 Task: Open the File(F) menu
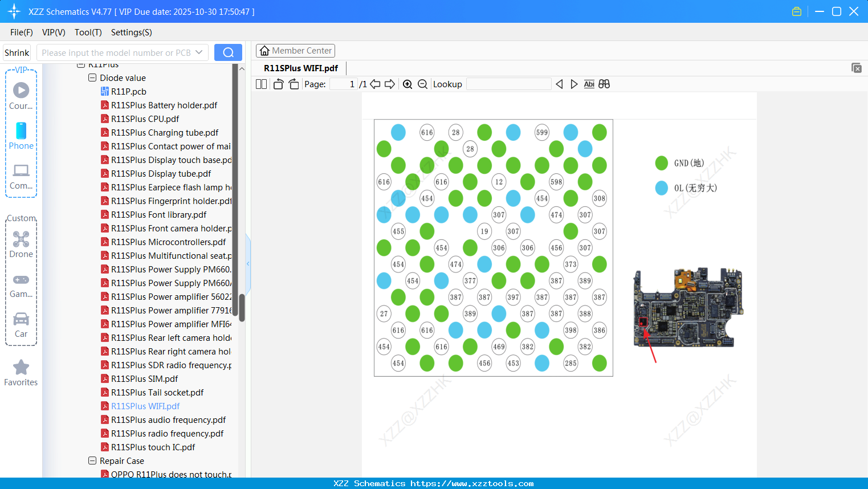[x=22, y=32]
